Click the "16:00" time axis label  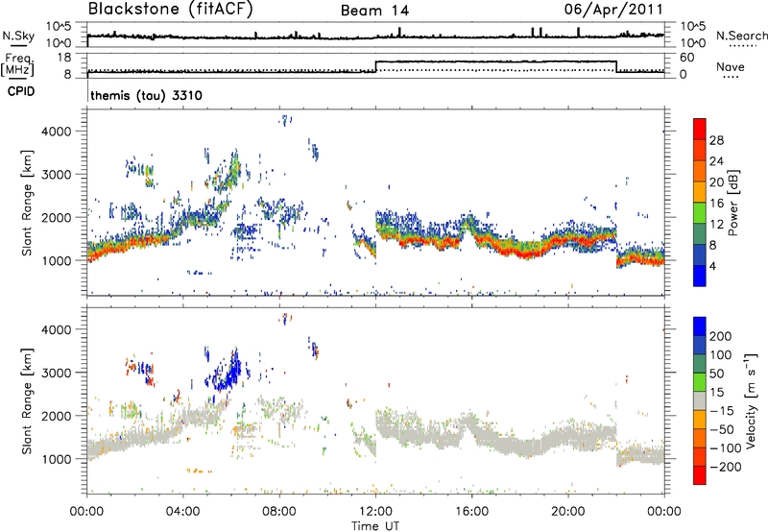click(471, 512)
